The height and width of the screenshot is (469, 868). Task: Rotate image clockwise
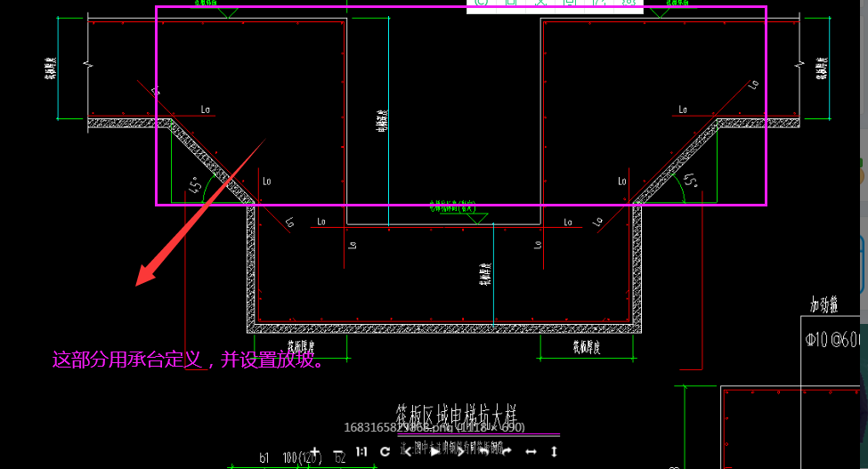point(507,452)
